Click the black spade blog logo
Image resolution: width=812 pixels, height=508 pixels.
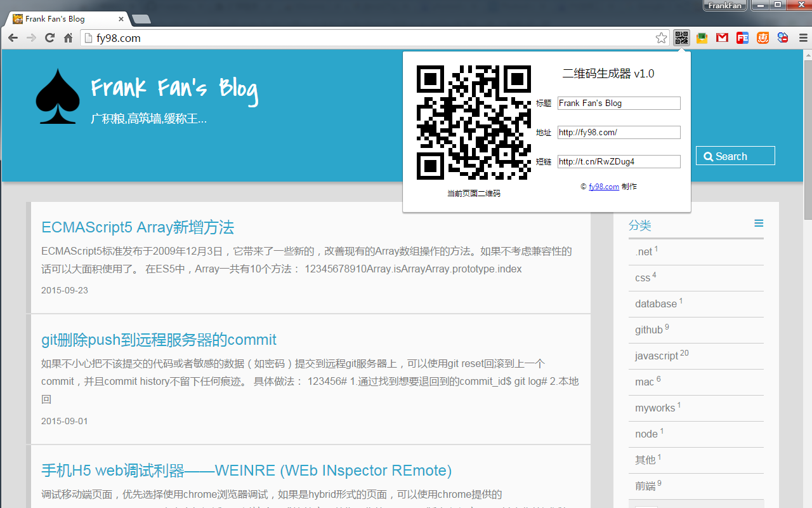click(57, 96)
